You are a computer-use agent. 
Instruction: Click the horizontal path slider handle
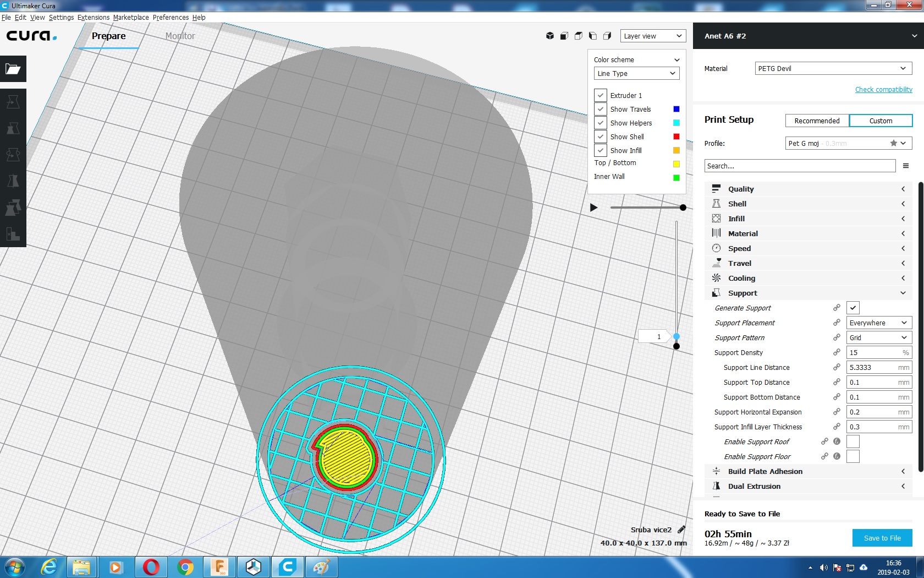(x=683, y=208)
